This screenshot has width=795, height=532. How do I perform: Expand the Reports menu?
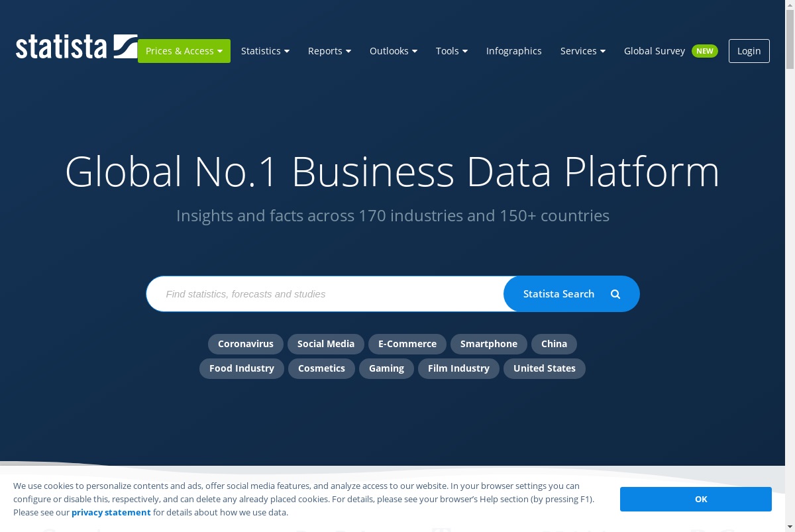tap(329, 51)
